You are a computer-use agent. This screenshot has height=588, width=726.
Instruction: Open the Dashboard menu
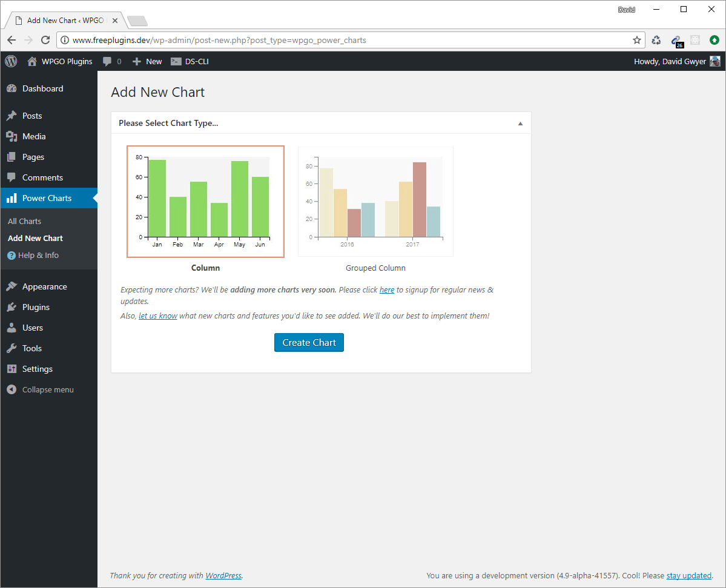coord(48,88)
